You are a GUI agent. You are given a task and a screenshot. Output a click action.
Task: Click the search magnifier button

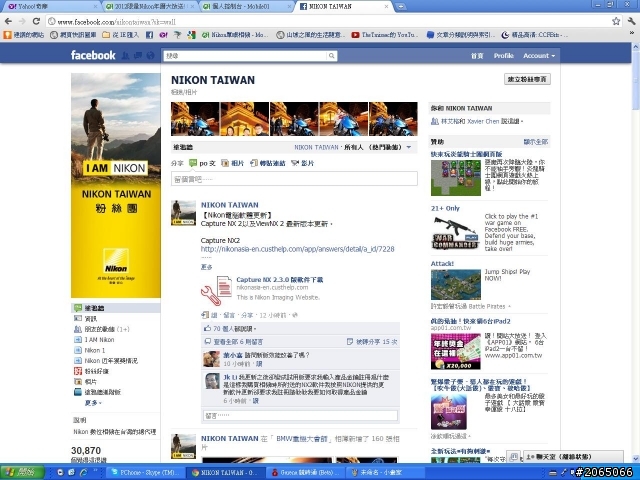[332, 56]
